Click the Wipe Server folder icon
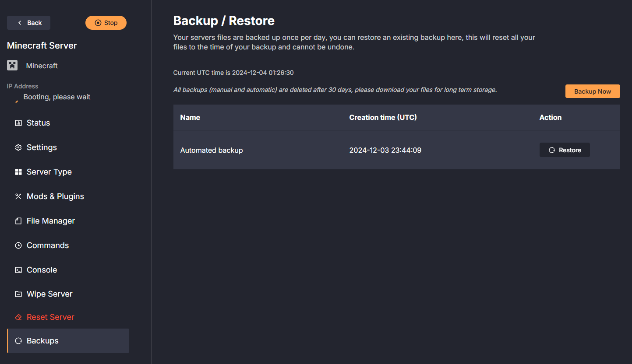The height and width of the screenshot is (364, 632). click(18, 294)
